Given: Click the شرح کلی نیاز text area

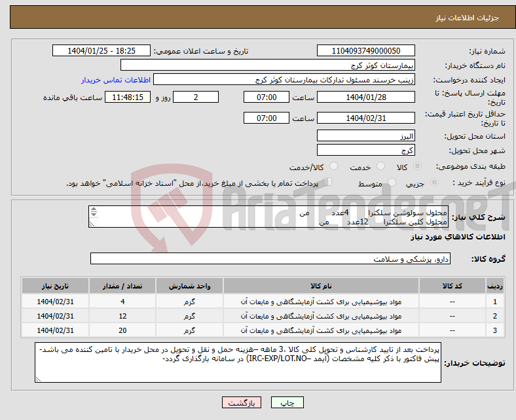Looking at the screenshot, I should (268, 217).
